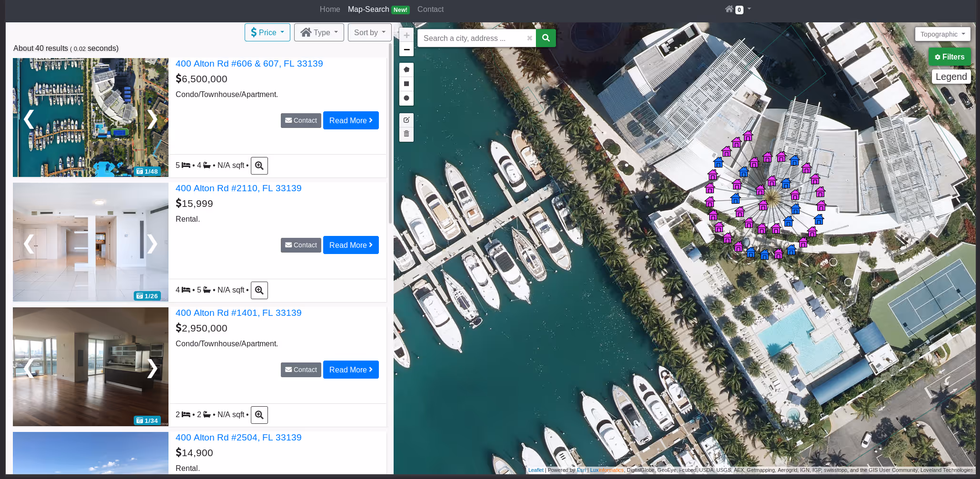Image resolution: width=980 pixels, height=479 pixels.
Task: Open the Contact page in navbar
Action: click(x=430, y=10)
